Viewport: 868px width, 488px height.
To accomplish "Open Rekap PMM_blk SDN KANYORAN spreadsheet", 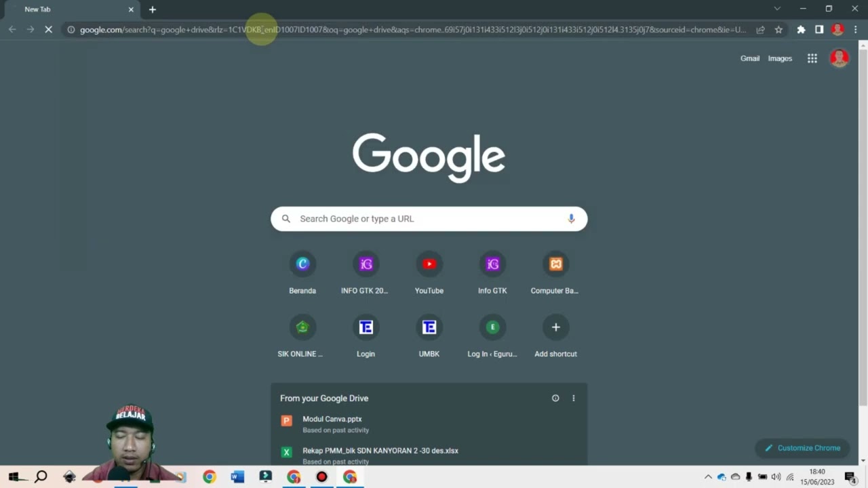I will click(429, 455).
